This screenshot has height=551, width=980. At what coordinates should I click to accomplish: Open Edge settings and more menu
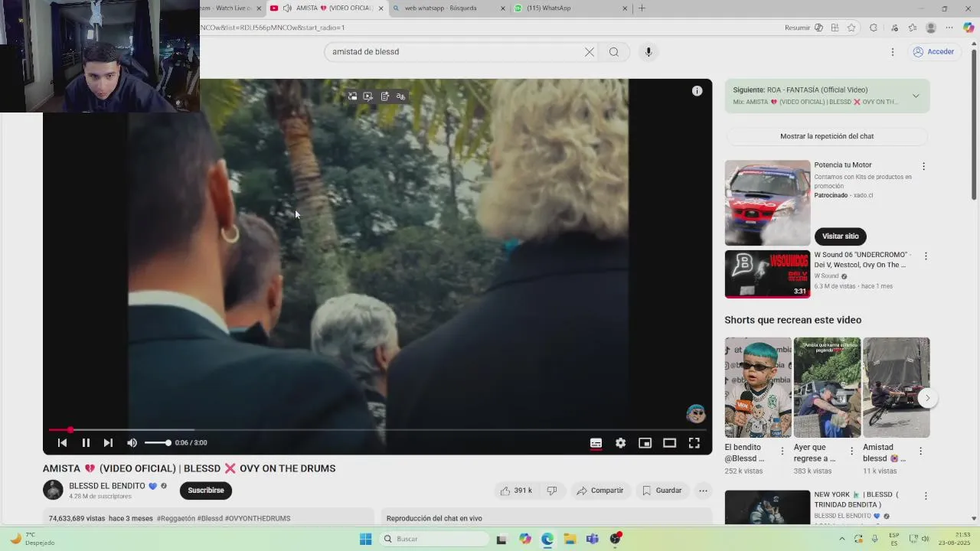pos(950,28)
